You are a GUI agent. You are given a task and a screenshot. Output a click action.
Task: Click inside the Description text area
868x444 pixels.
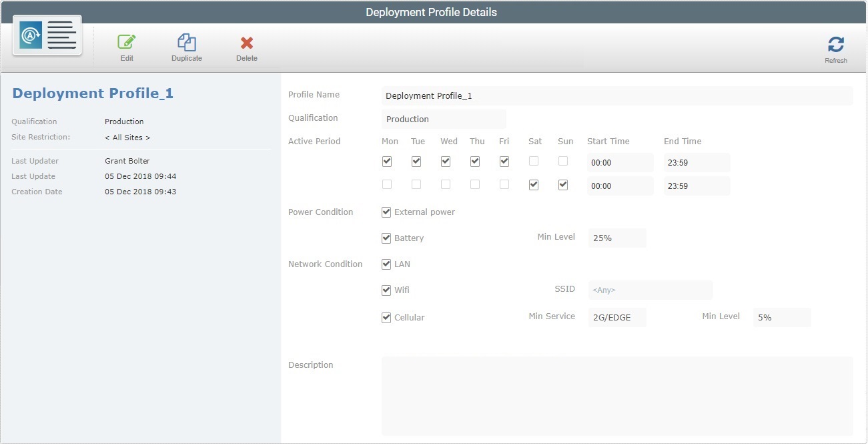[x=616, y=395]
